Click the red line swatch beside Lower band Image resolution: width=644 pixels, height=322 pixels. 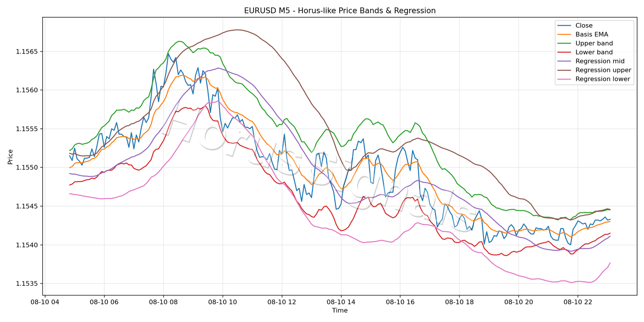(x=564, y=52)
